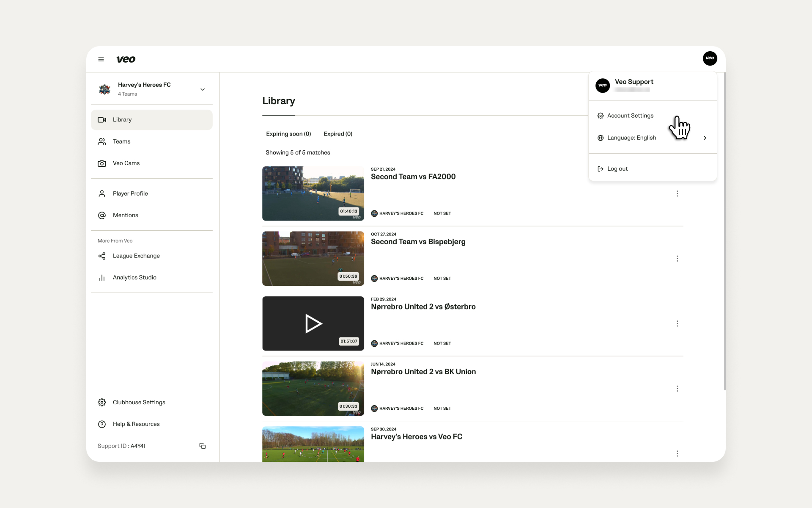Open Veo Cams in sidebar
This screenshot has width=812, height=508.
pyautogui.click(x=151, y=163)
